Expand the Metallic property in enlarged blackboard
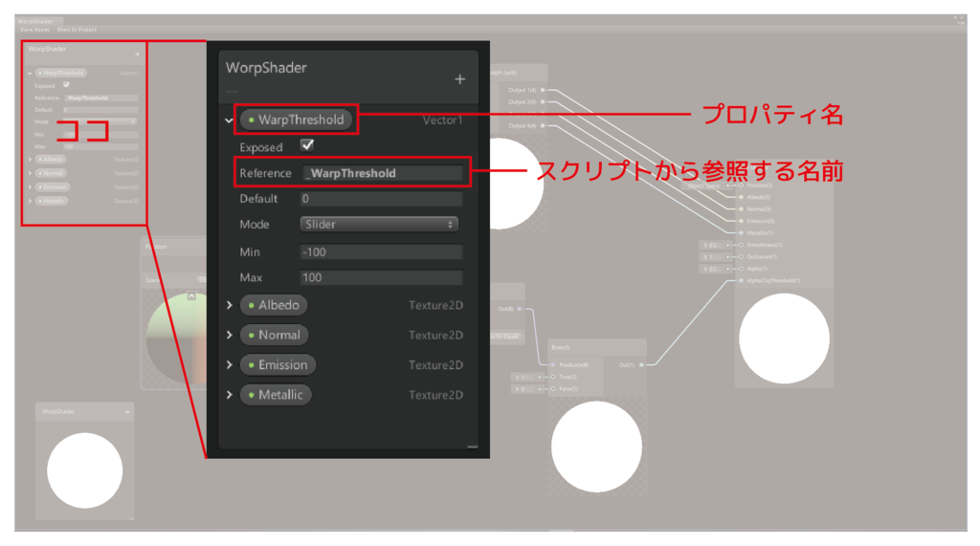The height and width of the screenshot is (546, 980). coord(230,395)
